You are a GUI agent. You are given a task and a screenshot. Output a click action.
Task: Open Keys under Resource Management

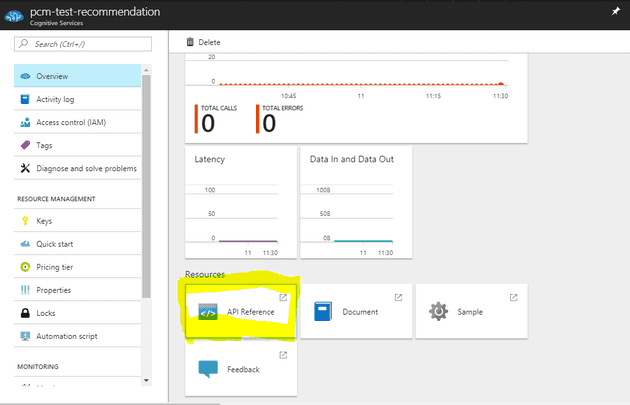(78, 221)
